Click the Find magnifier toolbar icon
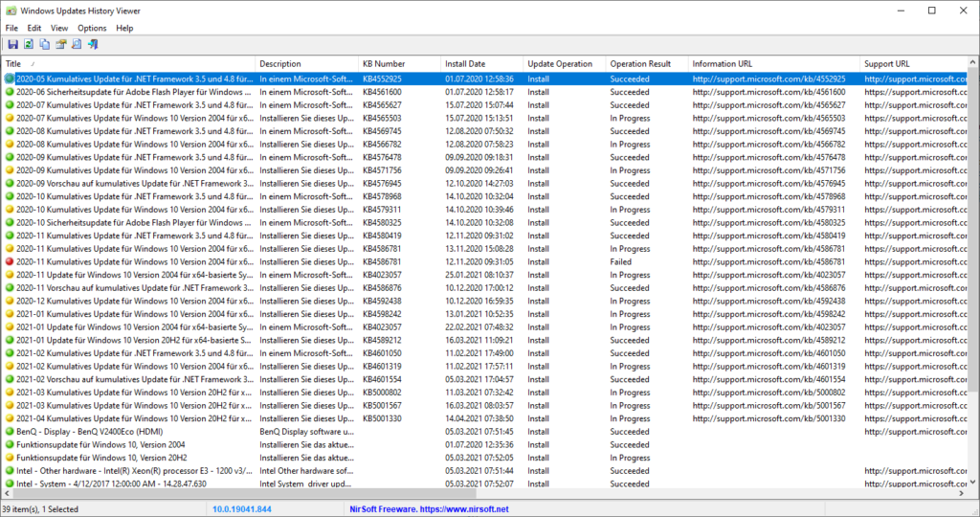Image resolution: width=980 pixels, height=517 pixels. tap(76, 44)
